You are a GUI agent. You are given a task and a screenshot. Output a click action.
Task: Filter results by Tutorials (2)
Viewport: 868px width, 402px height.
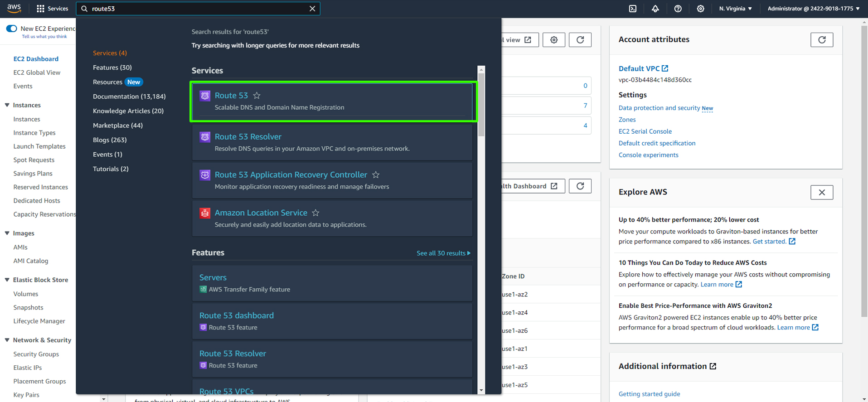(x=111, y=169)
